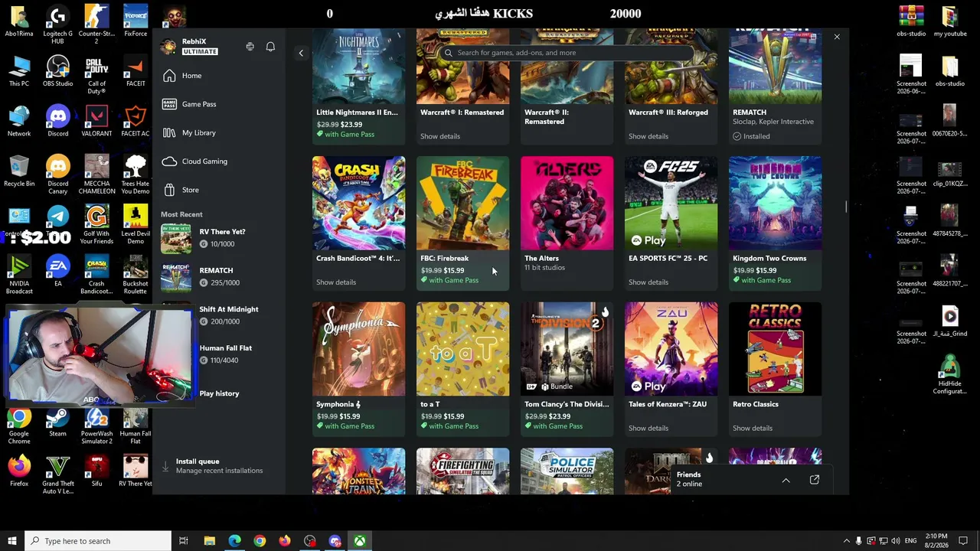Open the Windows Start menu
The width and height of the screenshot is (980, 551).
[x=11, y=541]
